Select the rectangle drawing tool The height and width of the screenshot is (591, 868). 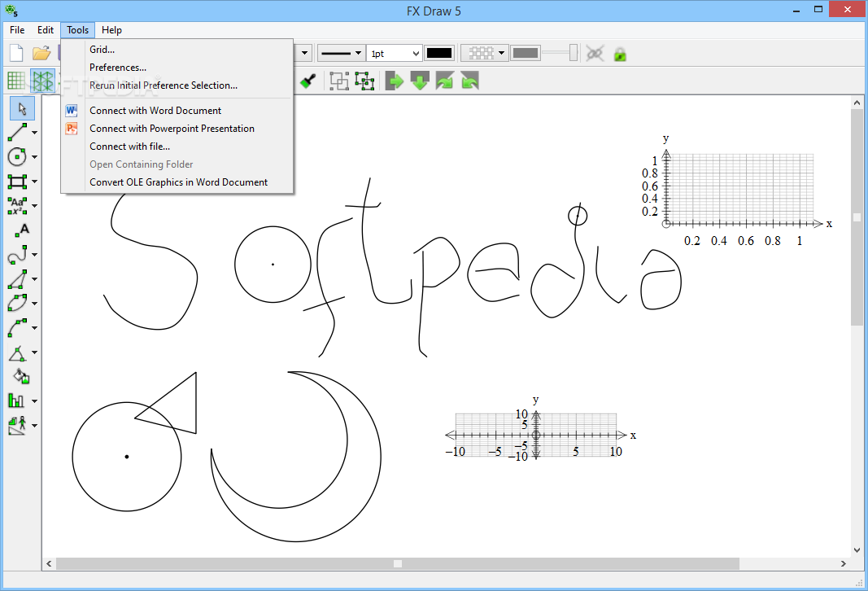click(x=17, y=181)
